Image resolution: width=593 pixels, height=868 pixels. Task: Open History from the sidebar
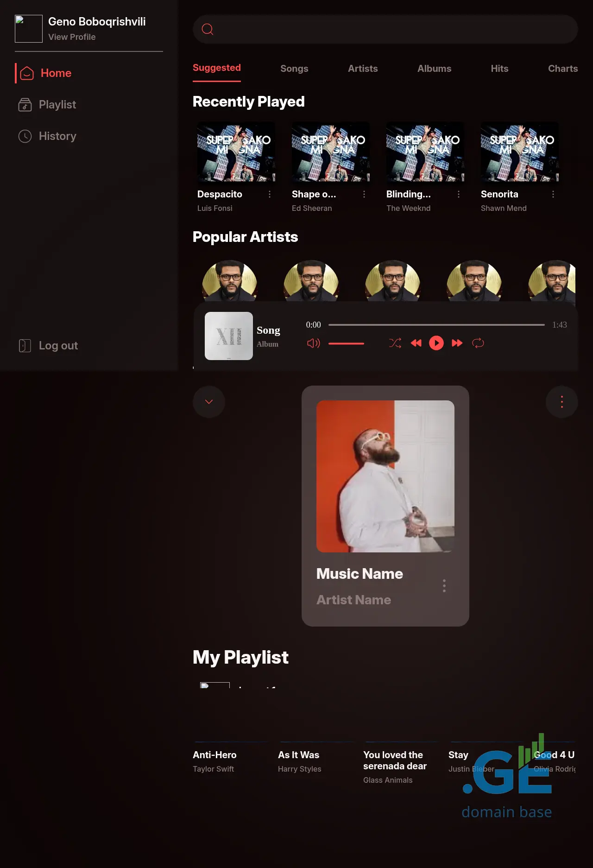tap(57, 136)
